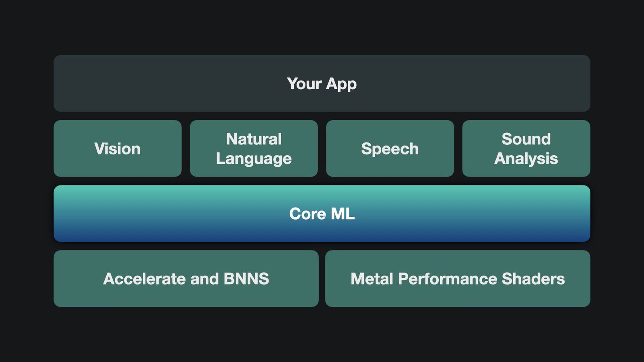
Task: Select the Vision framework box
Action: [118, 148]
